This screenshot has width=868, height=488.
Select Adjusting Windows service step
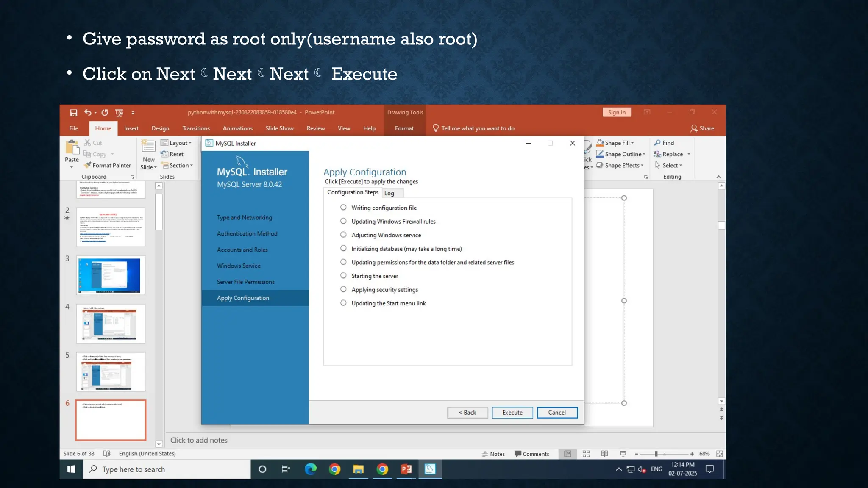click(x=343, y=235)
